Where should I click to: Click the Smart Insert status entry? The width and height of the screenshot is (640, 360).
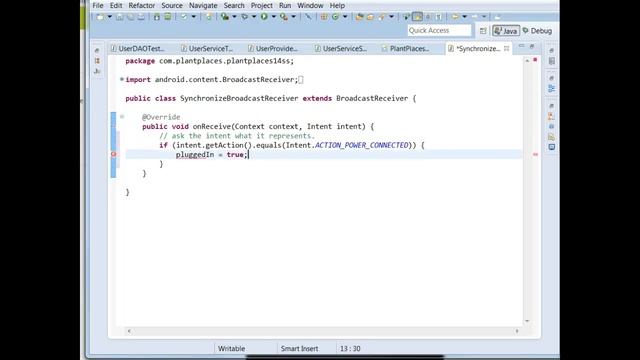299,349
